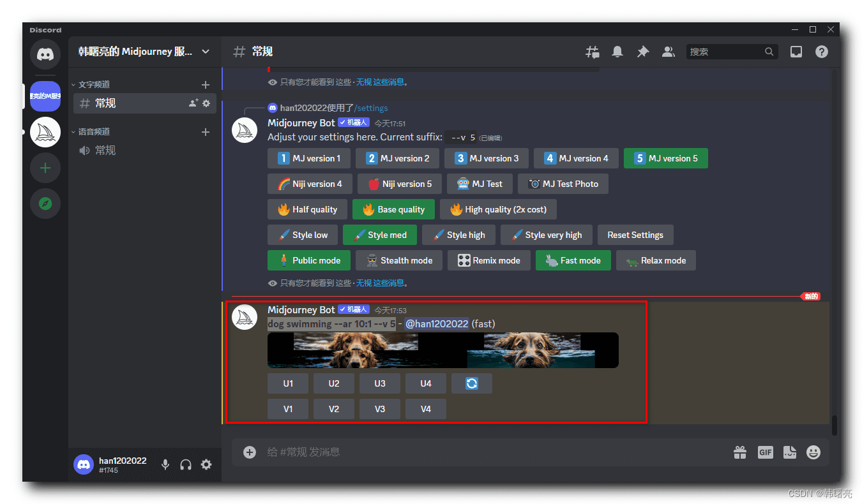The image size is (862, 504).
Task: Open the inbox icon in header
Action: click(796, 52)
